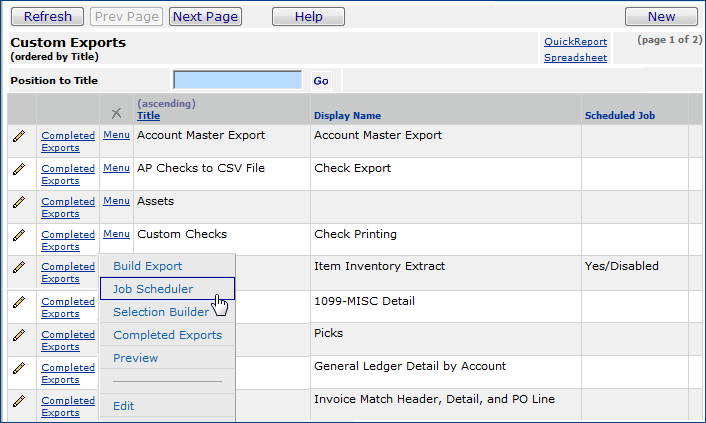Open the QuickReport link
Viewport: 706px width, 423px height.
click(x=575, y=42)
